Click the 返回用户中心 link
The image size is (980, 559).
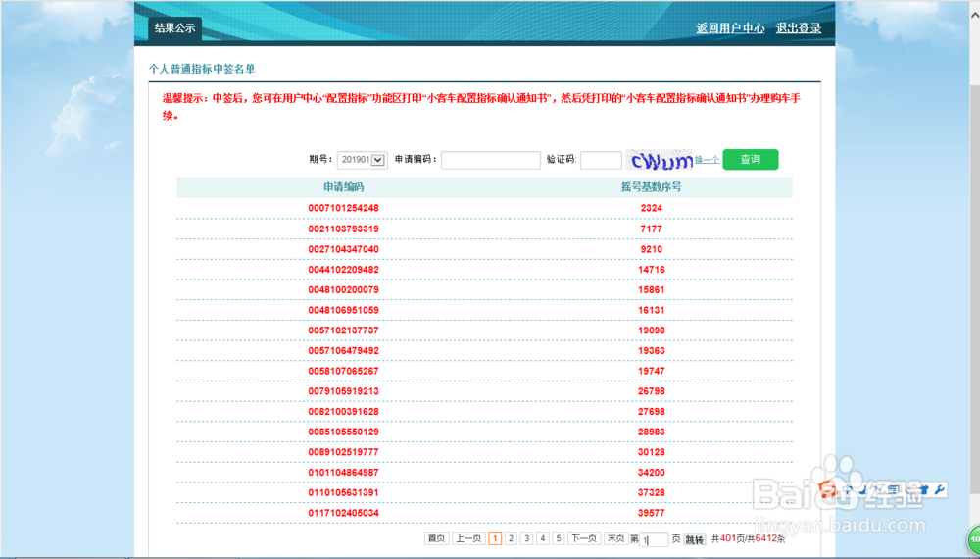click(x=731, y=28)
